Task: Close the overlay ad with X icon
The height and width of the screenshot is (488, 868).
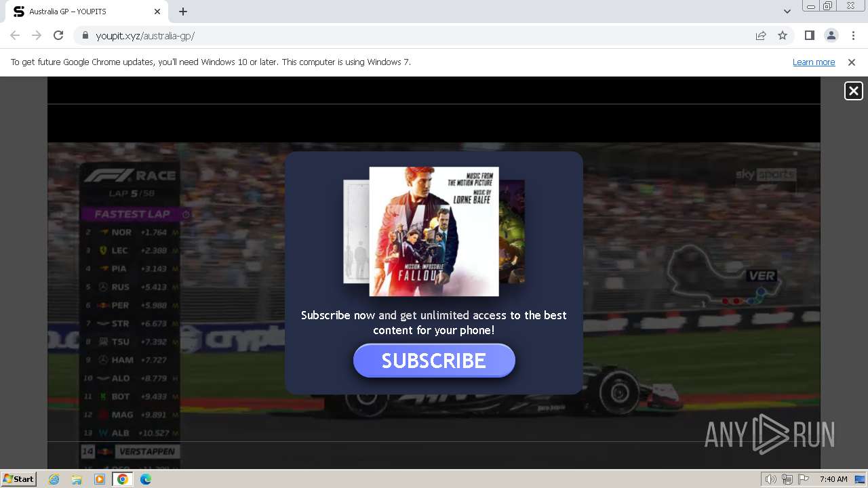Action: (853, 91)
